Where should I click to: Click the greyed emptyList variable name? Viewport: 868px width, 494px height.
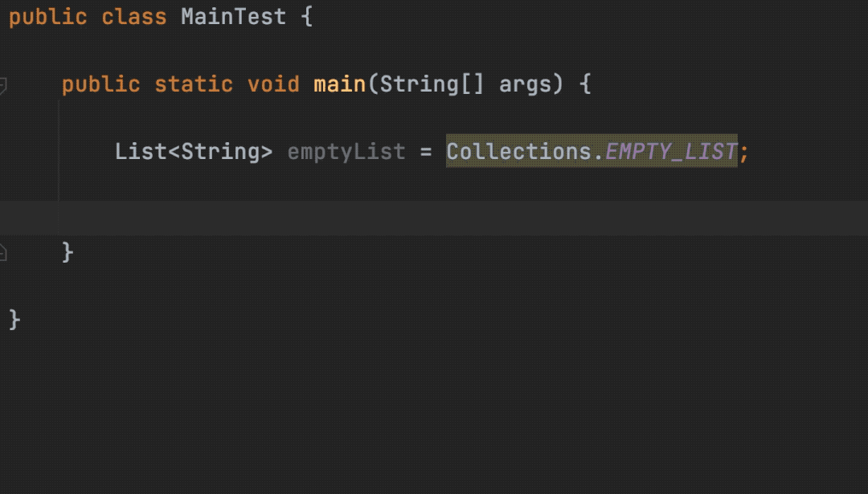[x=346, y=152]
